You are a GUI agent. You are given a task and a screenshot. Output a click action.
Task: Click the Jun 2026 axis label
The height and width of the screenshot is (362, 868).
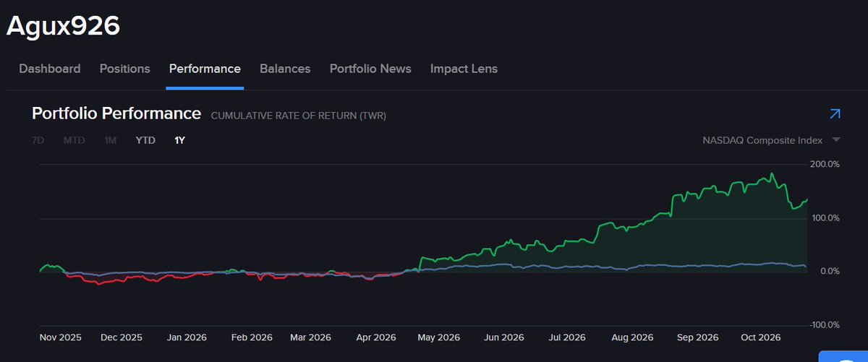coord(503,337)
